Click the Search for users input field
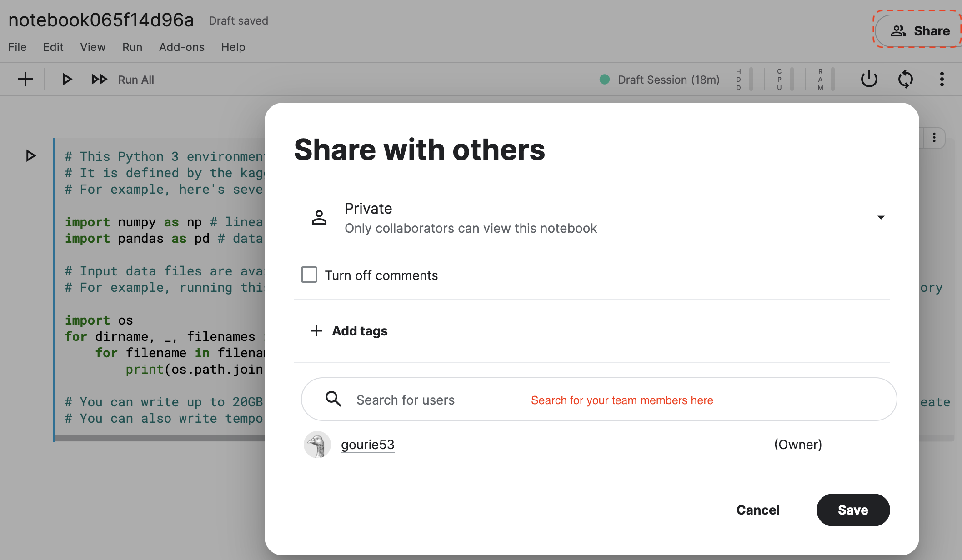This screenshot has height=560, width=962. click(599, 399)
